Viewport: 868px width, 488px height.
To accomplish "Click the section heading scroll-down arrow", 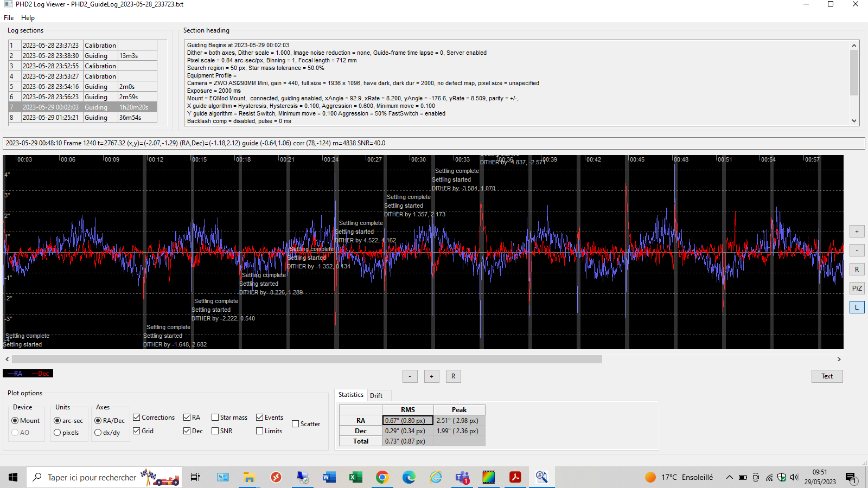I will 854,121.
